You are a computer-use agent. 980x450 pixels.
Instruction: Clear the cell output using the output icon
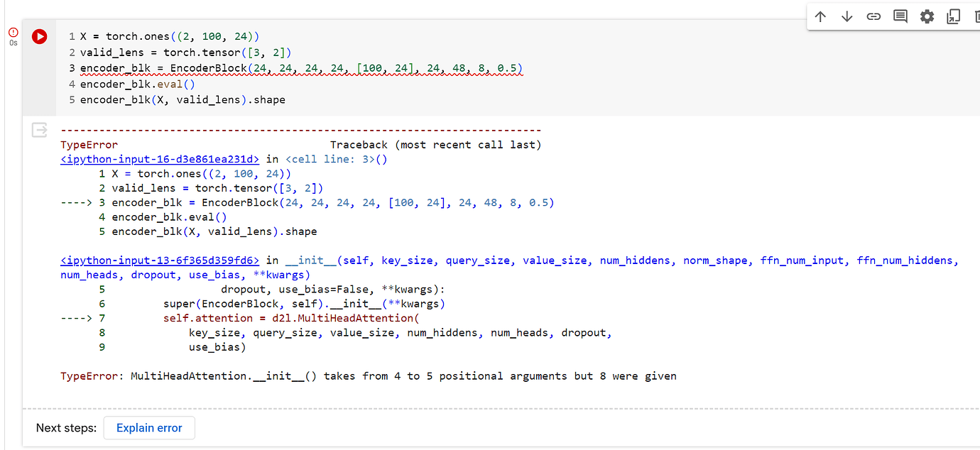click(39, 130)
